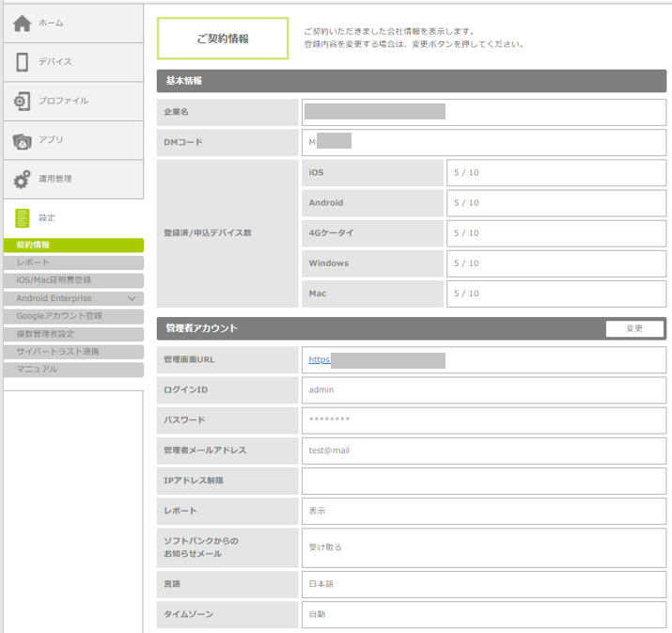
Task: Open iOS/Mac証明書登録 menu item
Action: coord(73,280)
